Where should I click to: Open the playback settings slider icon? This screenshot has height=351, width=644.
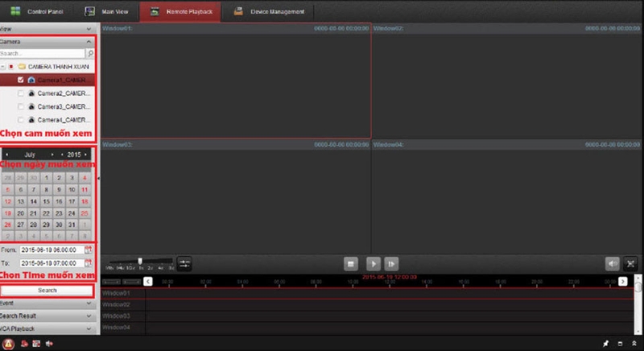click(x=184, y=263)
